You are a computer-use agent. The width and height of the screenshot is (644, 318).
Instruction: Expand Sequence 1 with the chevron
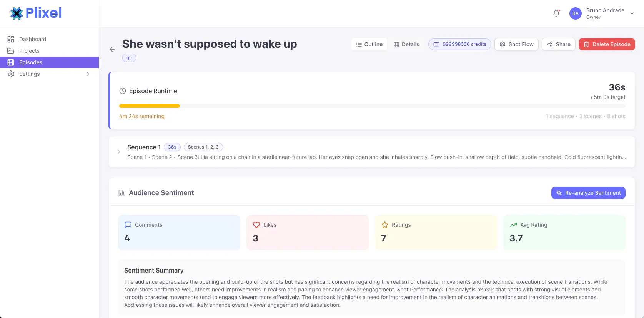pos(119,152)
